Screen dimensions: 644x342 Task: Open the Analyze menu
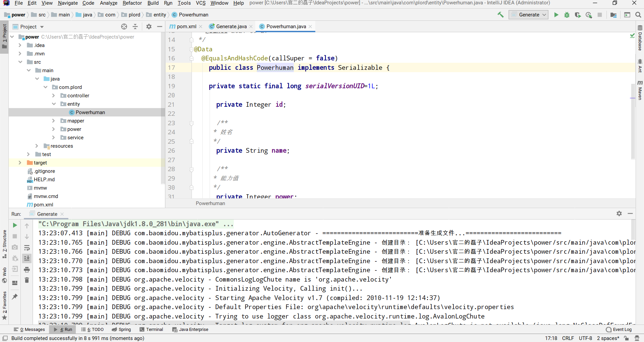(109, 3)
